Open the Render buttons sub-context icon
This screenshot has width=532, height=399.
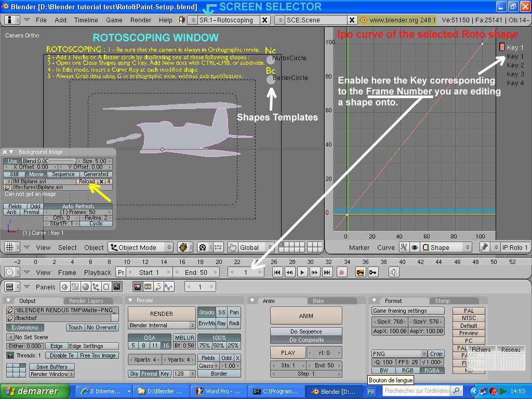[x=137, y=287]
